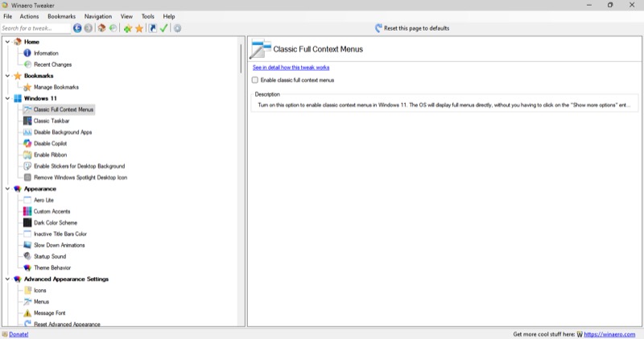The image size is (644, 339).
Task: Select Reset Advanced Appearance tree item
Action: click(67, 324)
